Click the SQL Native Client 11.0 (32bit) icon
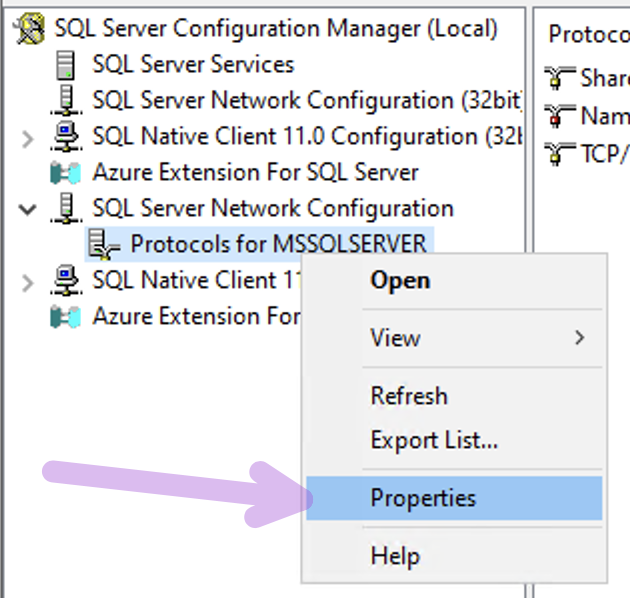This screenshot has width=630, height=598. (x=66, y=137)
